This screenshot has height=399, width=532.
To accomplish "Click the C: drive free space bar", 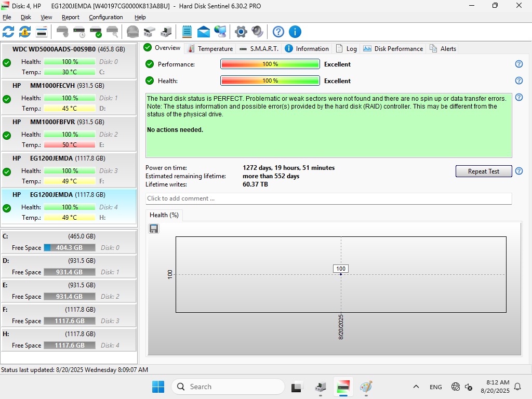I will point(70,248).
